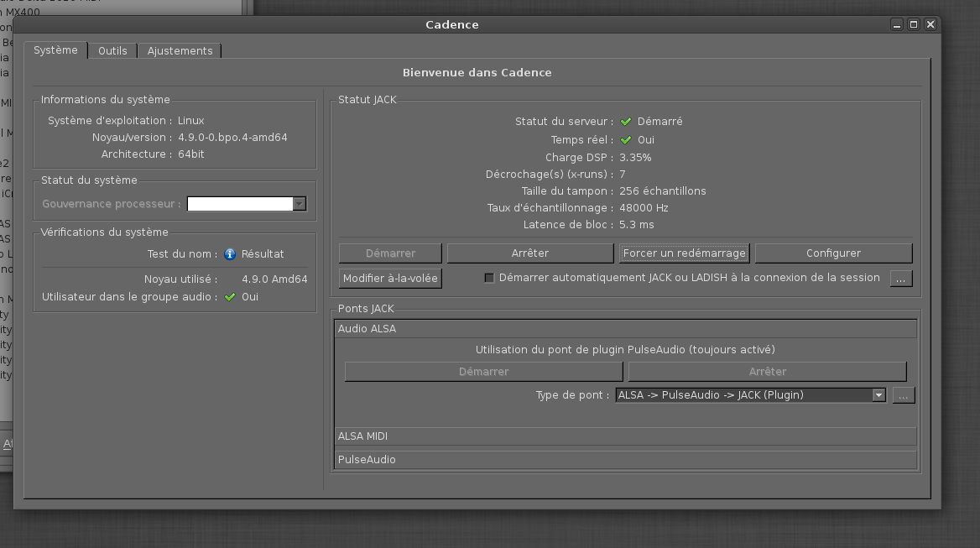Click the Charge DSP value 3.35%

(x=635, y=158)
